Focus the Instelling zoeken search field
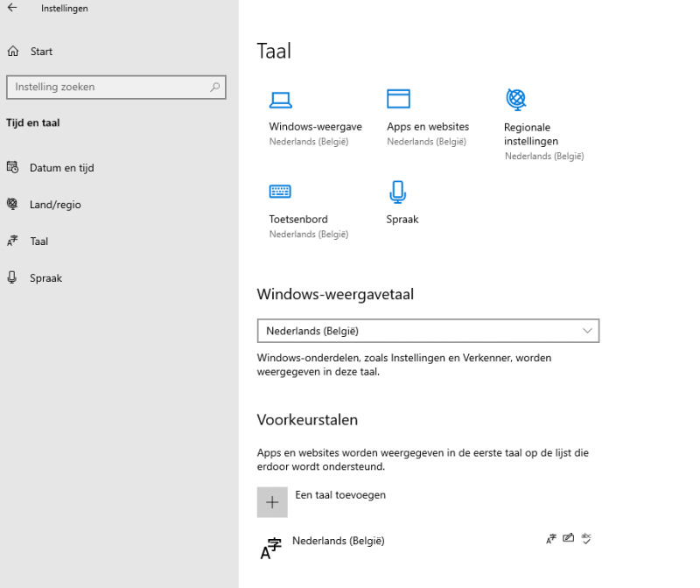The width and height of the screenshot is (700, 588). (x=116, y=87)
